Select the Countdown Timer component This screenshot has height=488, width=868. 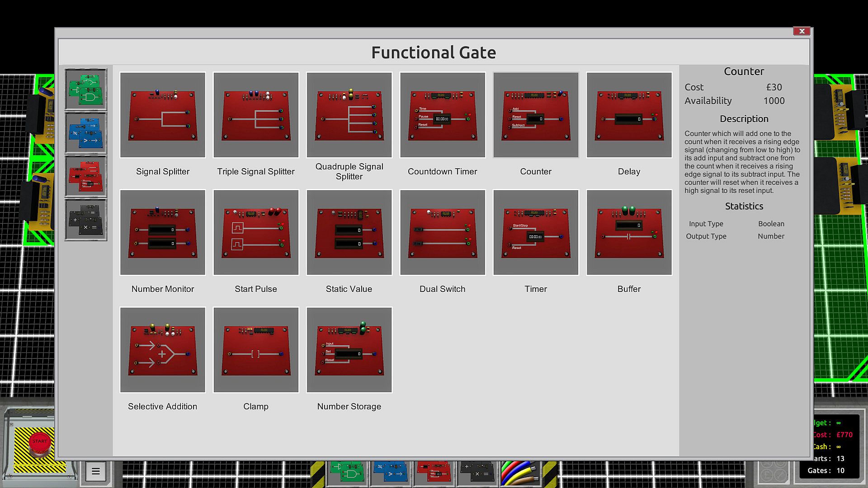click(x=443, y=115)
